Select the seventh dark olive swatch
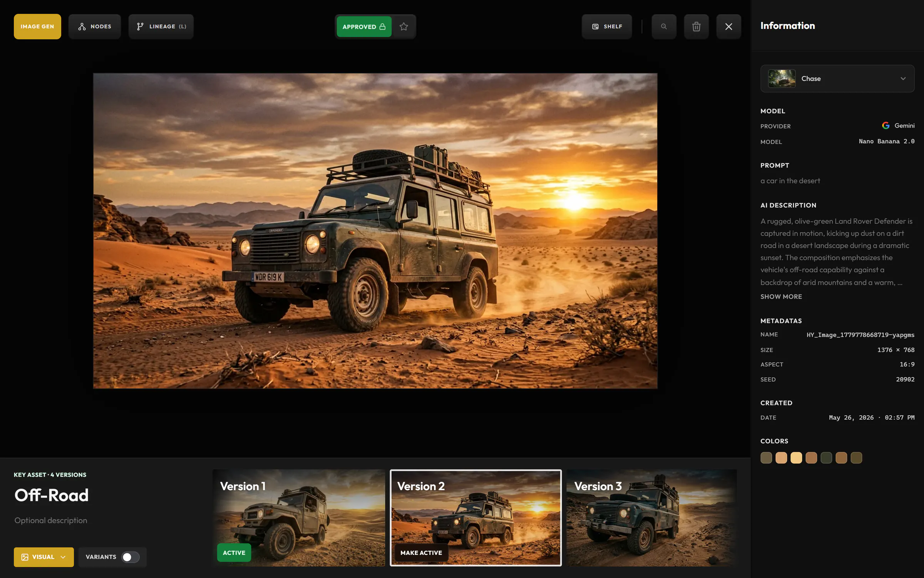This screenshot has width=924, height=578. (856, 458)
